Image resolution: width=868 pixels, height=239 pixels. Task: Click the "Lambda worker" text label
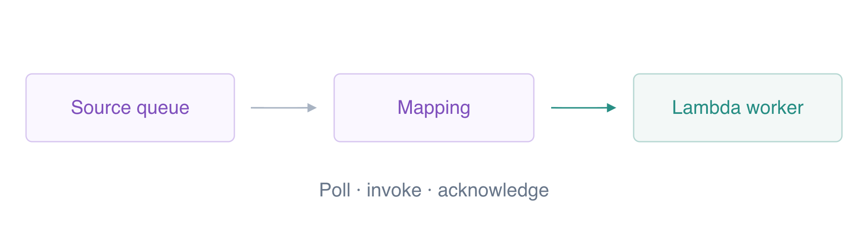(738, 108)
